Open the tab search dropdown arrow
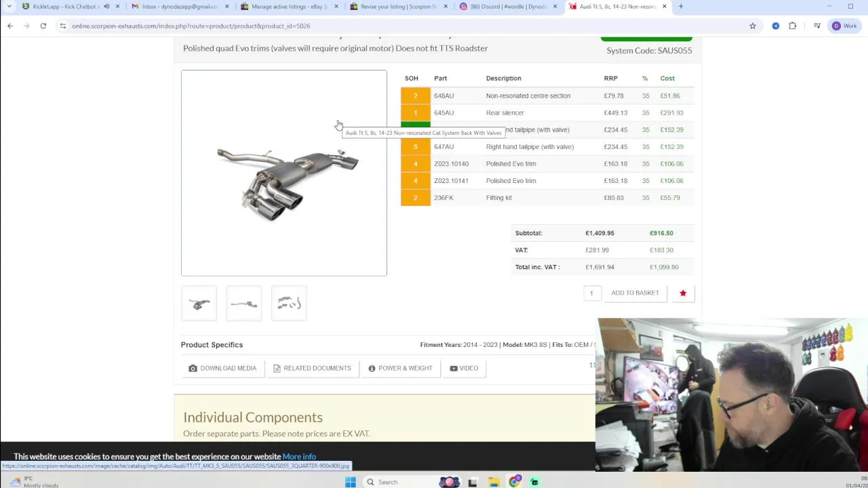 pos(9,7)
